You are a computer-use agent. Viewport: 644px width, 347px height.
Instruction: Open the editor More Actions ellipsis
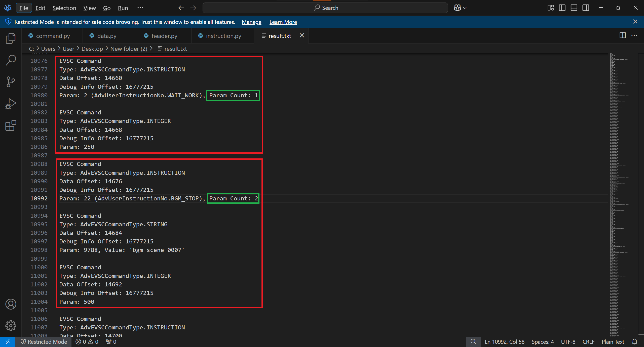click(634, 35)
